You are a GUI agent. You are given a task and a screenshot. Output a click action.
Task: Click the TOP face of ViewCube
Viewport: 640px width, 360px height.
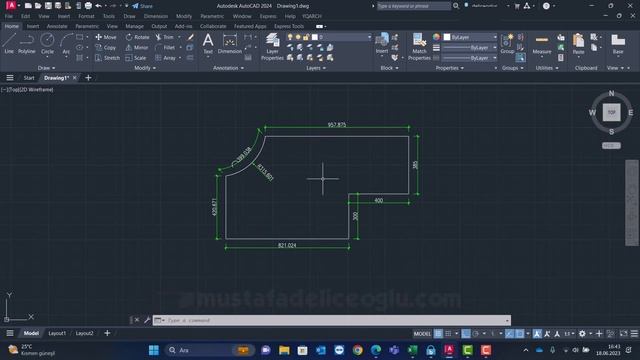pos(611,112)
